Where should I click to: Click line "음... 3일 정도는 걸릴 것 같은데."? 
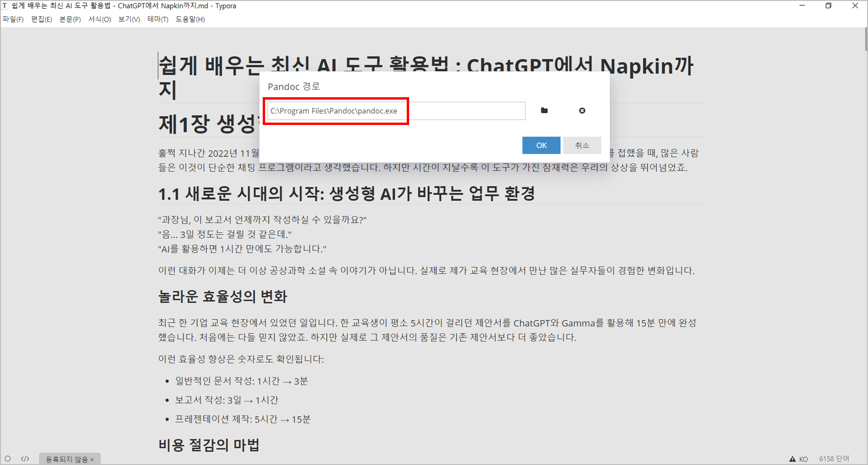225,234
